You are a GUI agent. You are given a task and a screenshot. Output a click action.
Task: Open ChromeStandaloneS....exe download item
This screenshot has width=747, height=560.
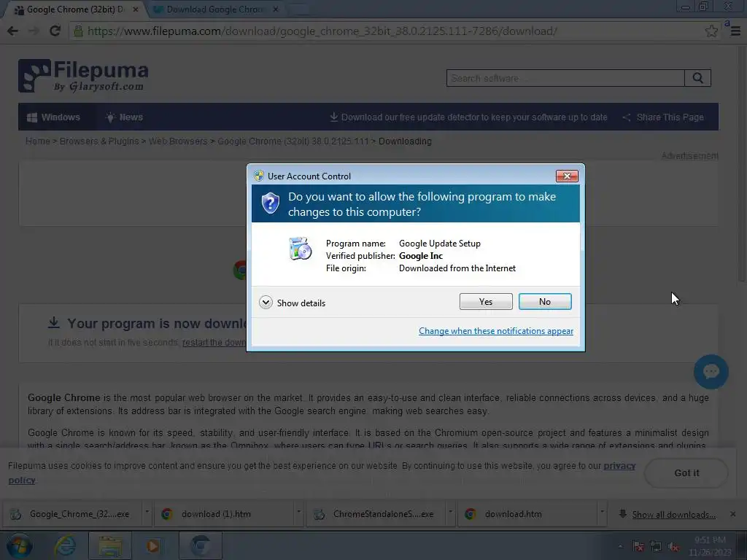point(376,514)
